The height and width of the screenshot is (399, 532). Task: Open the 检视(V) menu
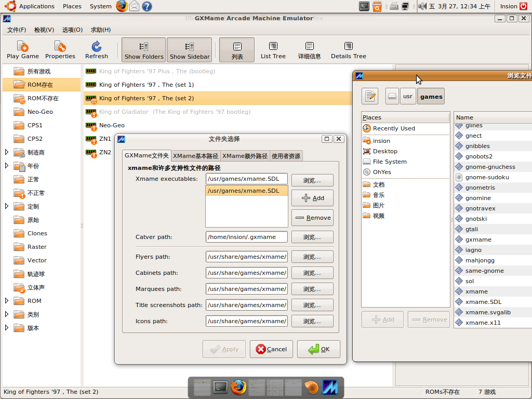coord(44,30)
